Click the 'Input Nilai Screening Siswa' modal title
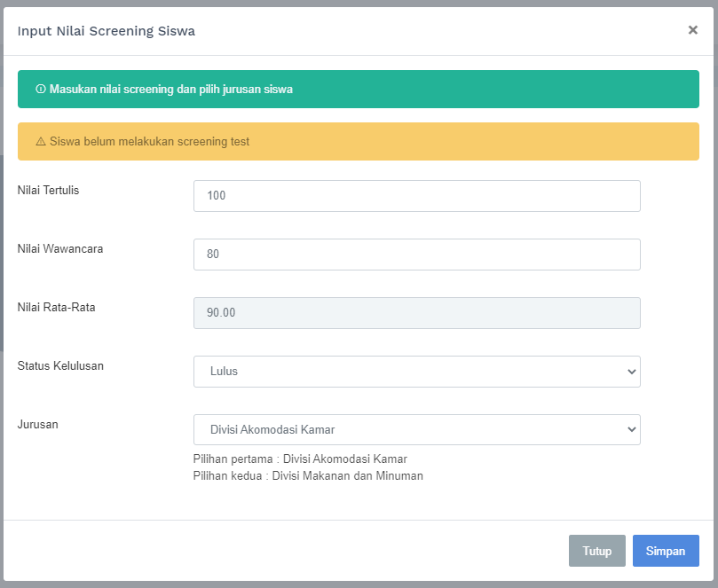The image size is (718, 588). (x=107, y=31)
